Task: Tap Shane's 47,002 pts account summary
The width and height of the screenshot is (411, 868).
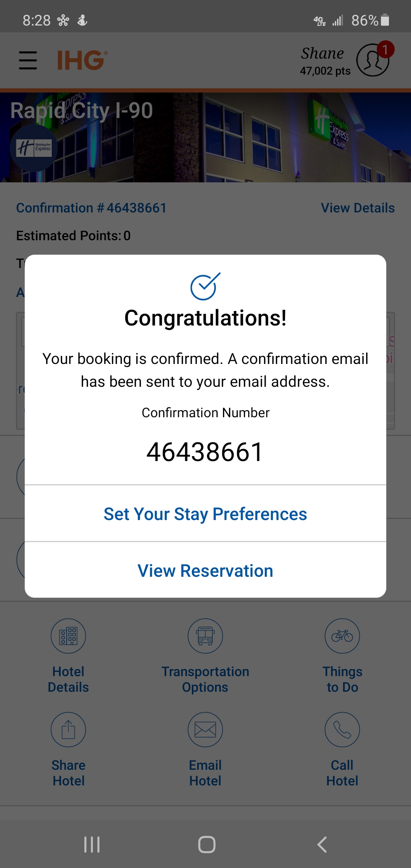Action: (325, 61)
